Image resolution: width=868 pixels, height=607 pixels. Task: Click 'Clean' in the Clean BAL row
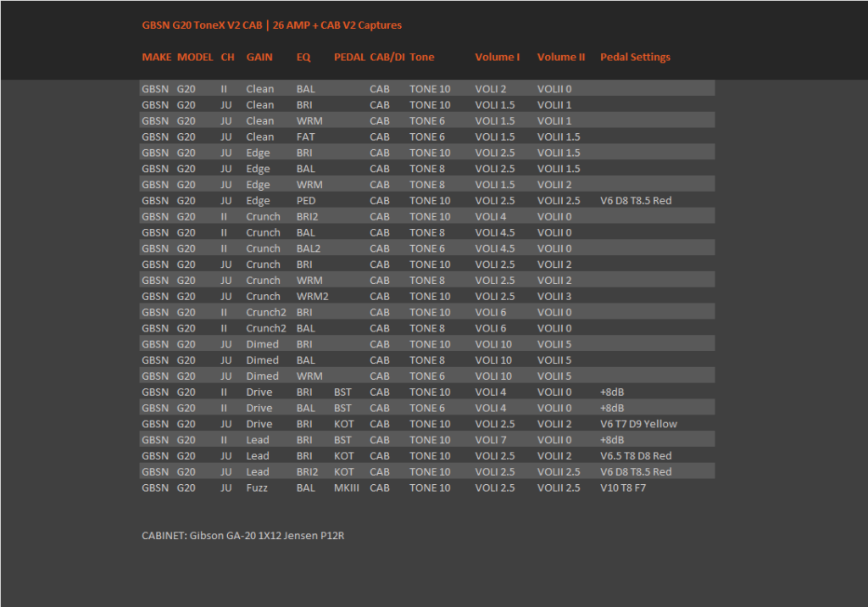tap(260, 89)
